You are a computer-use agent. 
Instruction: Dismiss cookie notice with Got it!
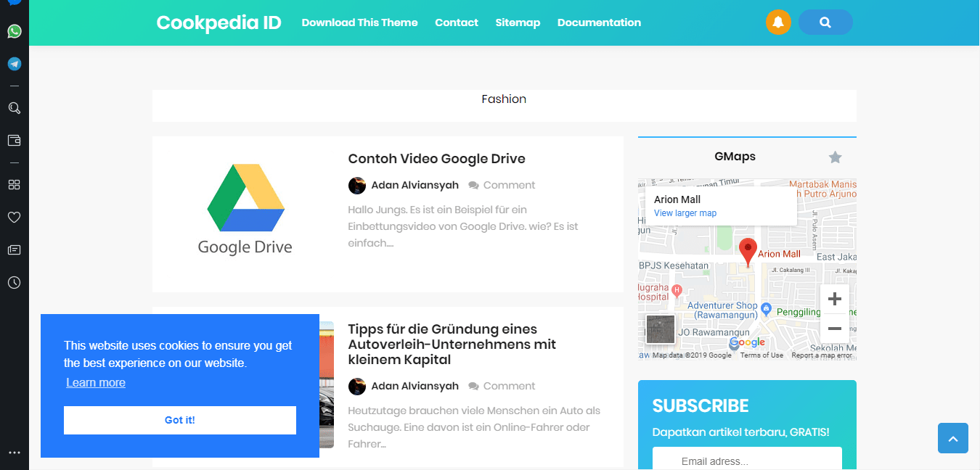(x=180, y=420)
